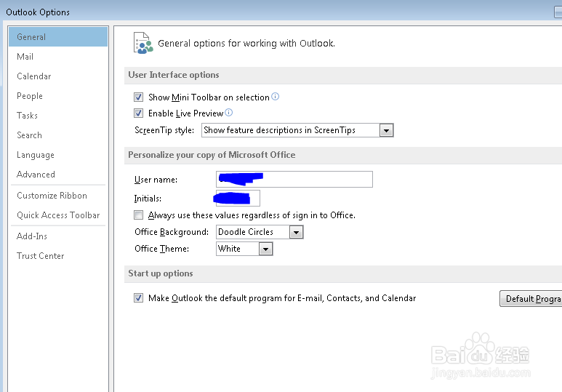Click the info icon beside Mini Toolbar option
The width and height of the screenshot is (562, 392).
[x=276, y=97]
